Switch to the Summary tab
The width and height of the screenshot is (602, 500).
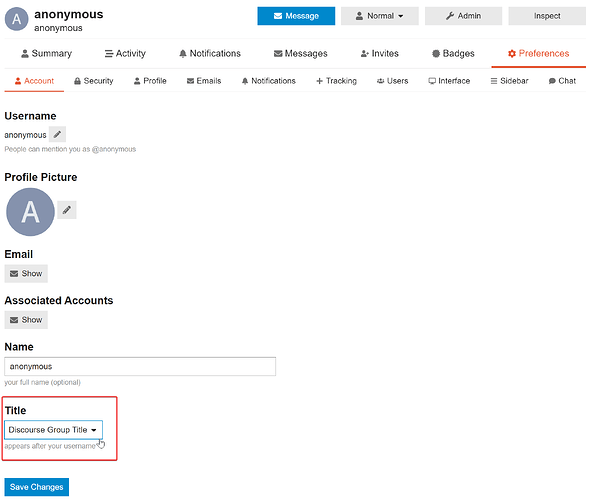click(x=46, y=53)
